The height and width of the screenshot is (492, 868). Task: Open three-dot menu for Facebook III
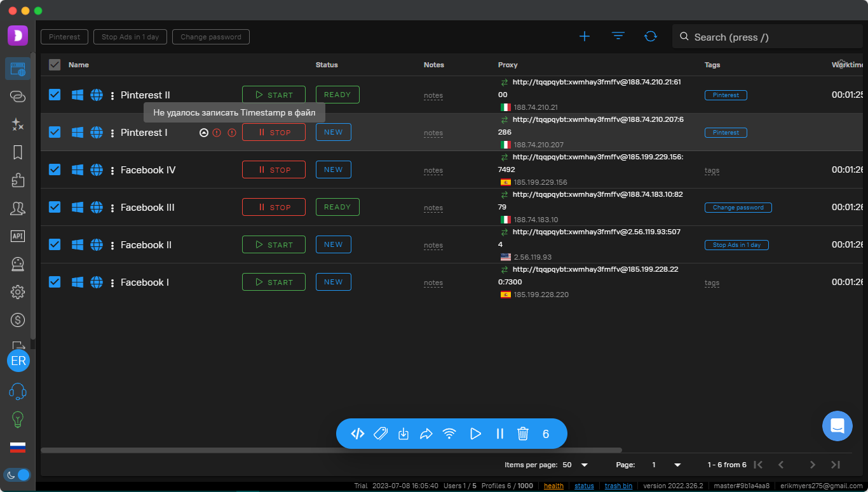pos(112,208)
